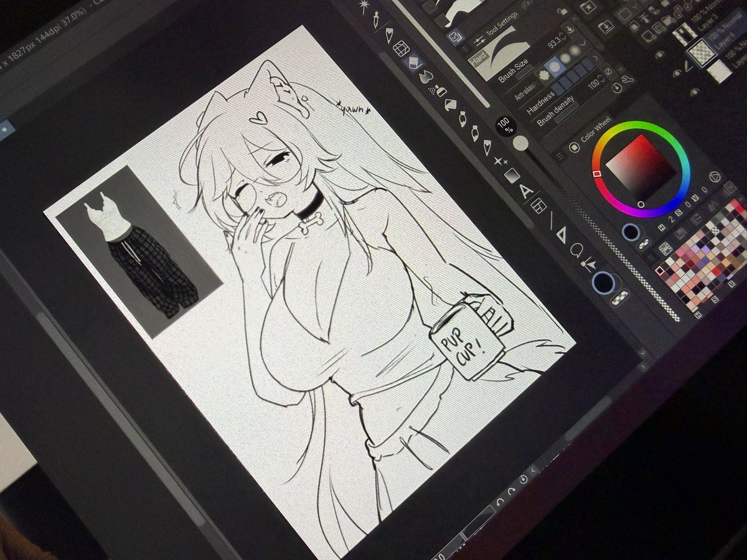Select the Layer 4 checkerboard thumbnail
Viewport: 747px width, 560px height.
702,52
